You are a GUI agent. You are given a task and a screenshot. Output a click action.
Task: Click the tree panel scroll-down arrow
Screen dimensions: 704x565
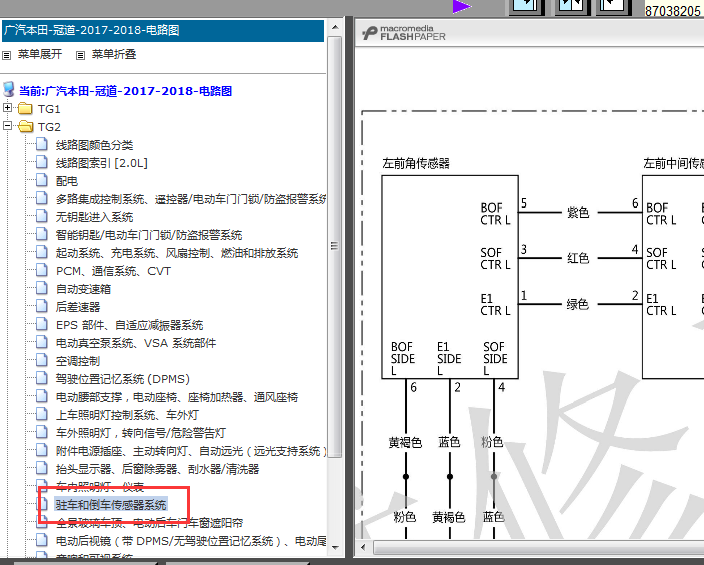tap(335, 547)
